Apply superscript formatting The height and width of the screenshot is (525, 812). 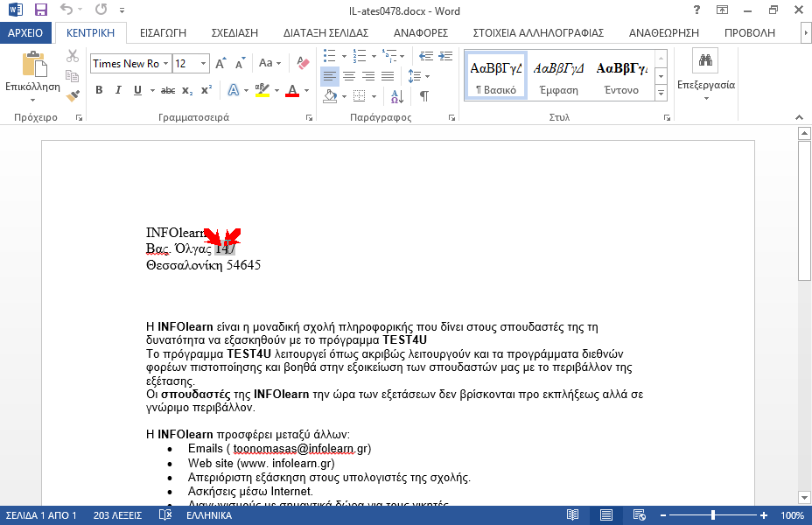(x=206, y=90)
